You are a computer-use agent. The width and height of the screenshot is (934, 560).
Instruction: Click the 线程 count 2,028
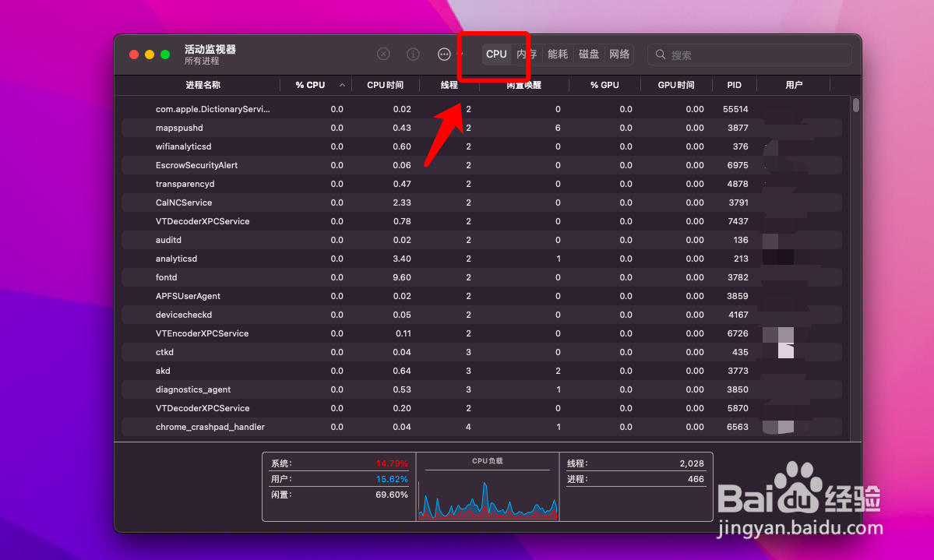692,463
